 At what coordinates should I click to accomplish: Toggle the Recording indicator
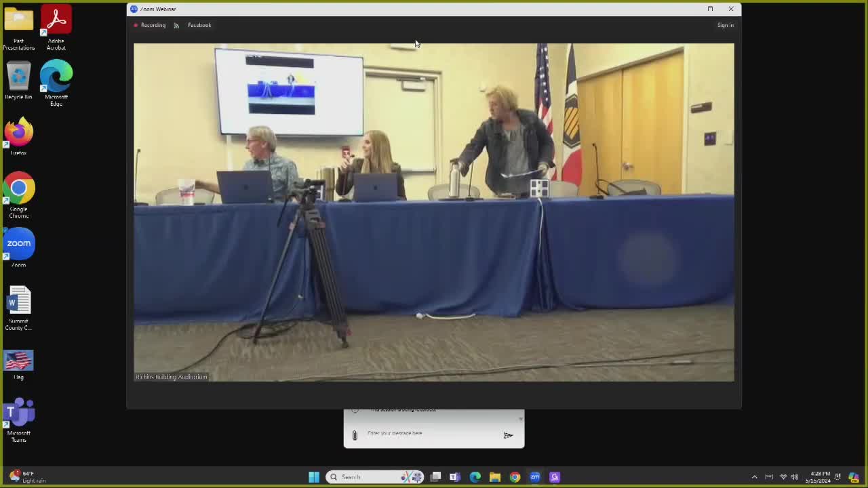[x=149, y=25]
